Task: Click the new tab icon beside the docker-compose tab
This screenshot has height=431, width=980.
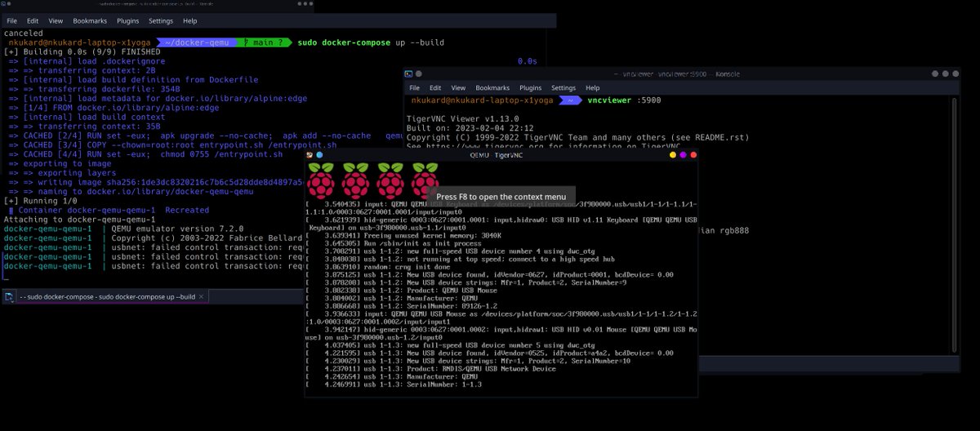Action: click(8, 297)
